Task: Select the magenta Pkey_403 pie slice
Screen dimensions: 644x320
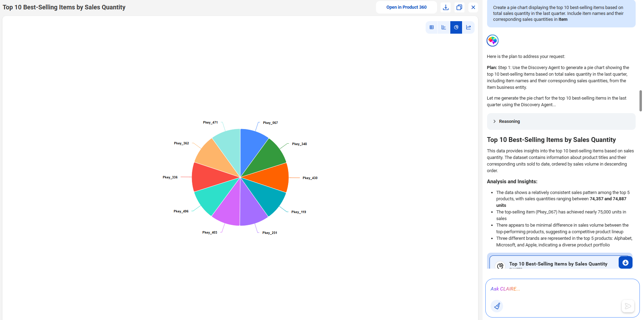Action: pyautogui.click(x=230, y=207)
